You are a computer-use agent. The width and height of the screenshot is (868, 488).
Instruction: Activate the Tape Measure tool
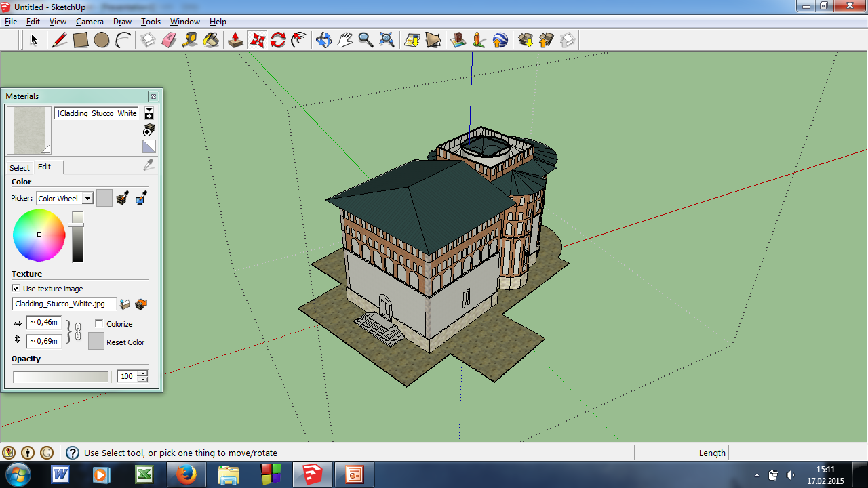[190, 40]
